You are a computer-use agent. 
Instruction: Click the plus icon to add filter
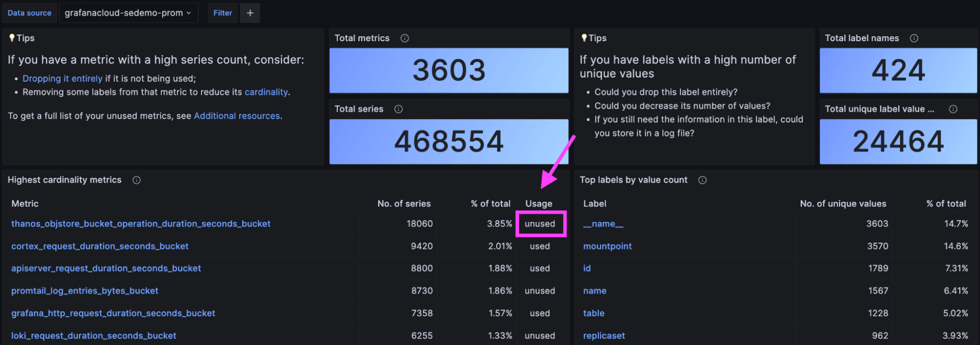pos(250,13)
